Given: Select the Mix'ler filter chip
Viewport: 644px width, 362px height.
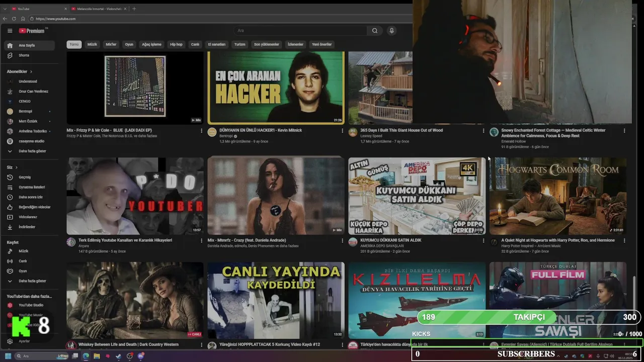Looking at the screenshot, I should 111,44.
